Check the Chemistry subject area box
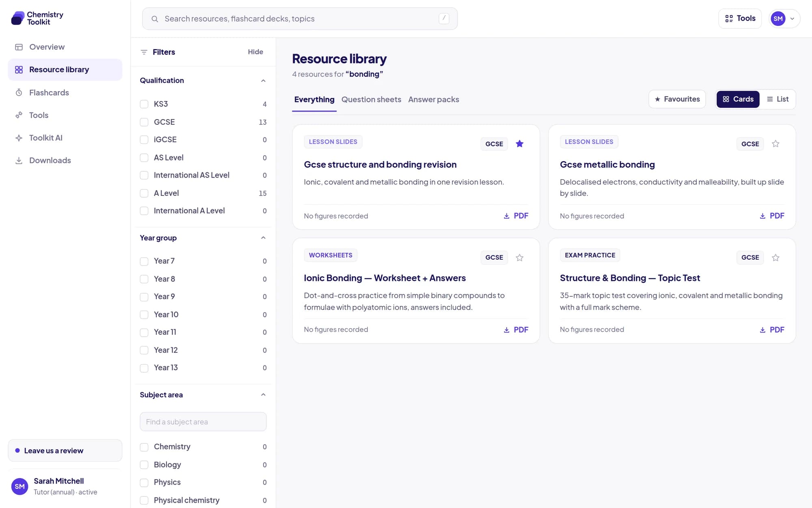 coord(144,447)
